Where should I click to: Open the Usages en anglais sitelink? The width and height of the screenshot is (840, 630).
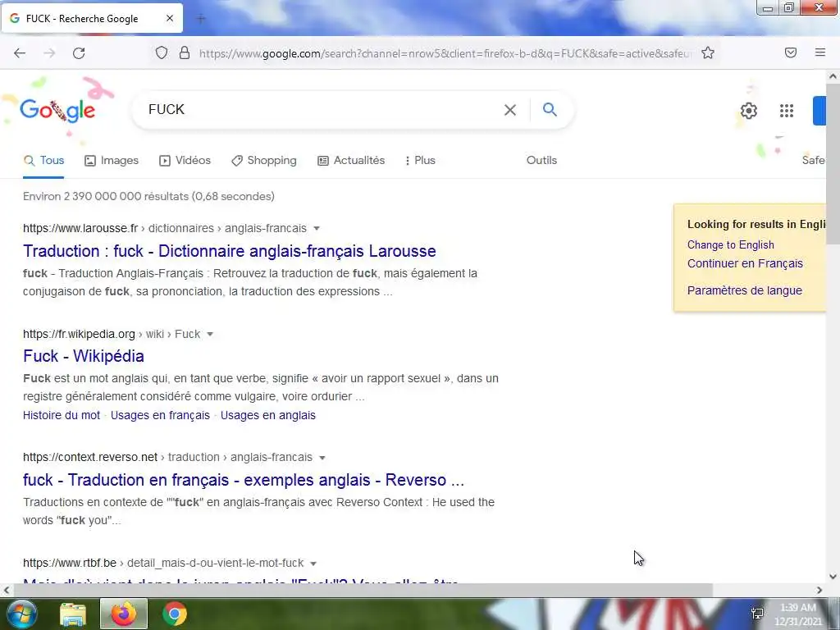point(268,415)
